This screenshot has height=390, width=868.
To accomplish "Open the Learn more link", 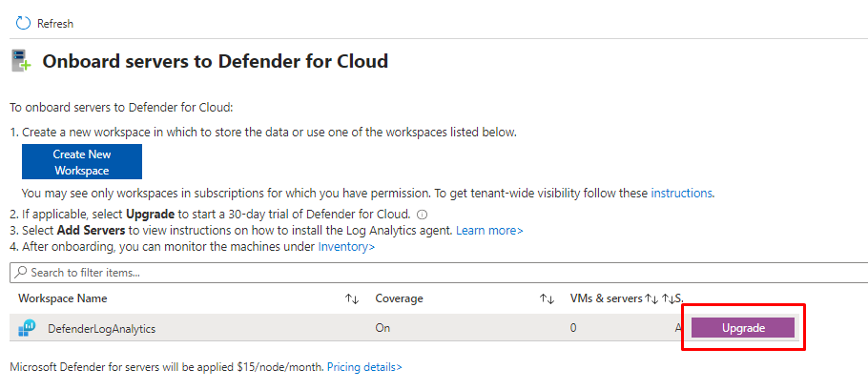I will point(489,230).
